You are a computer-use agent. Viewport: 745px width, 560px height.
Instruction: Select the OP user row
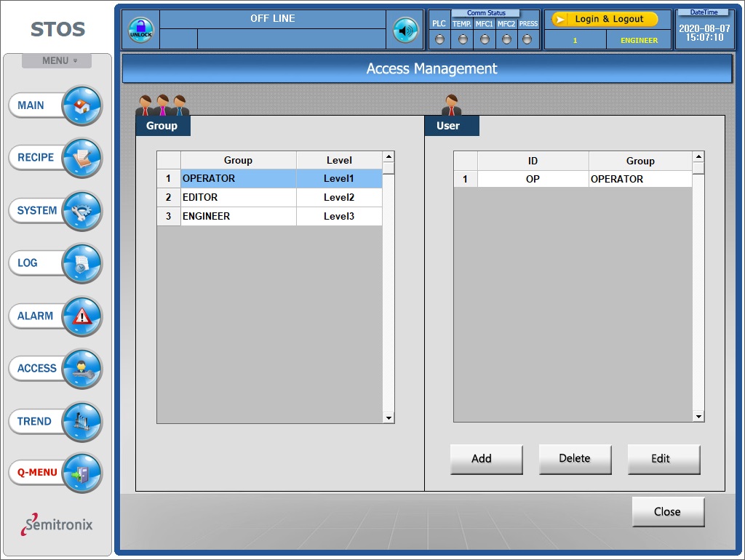573,179
